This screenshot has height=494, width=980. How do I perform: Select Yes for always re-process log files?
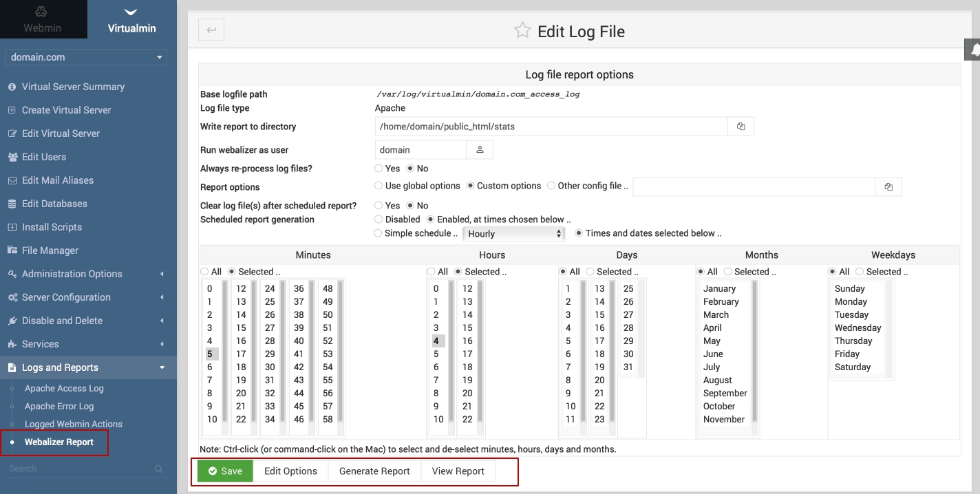[379, 169]
